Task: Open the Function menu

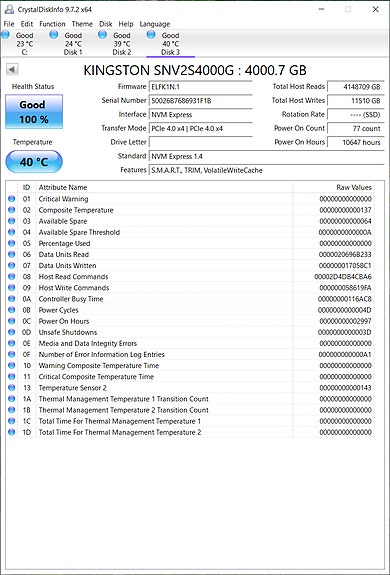Action: pos(52,24)
